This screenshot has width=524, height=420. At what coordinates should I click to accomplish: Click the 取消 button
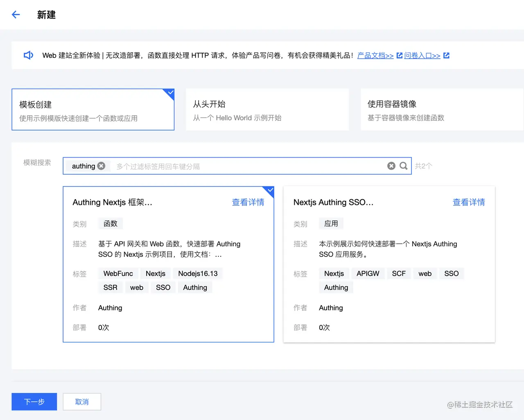click(82, 402)
